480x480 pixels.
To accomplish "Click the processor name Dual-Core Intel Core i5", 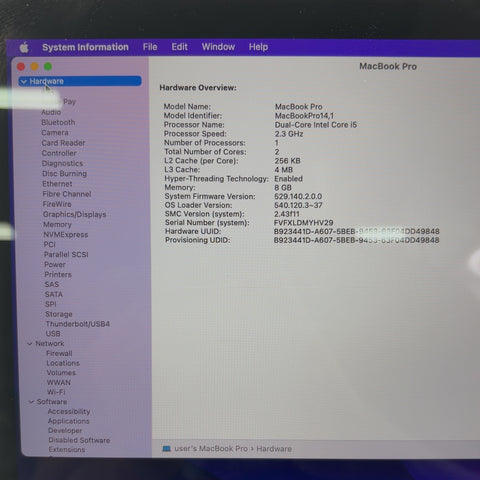I will (316, 125).
